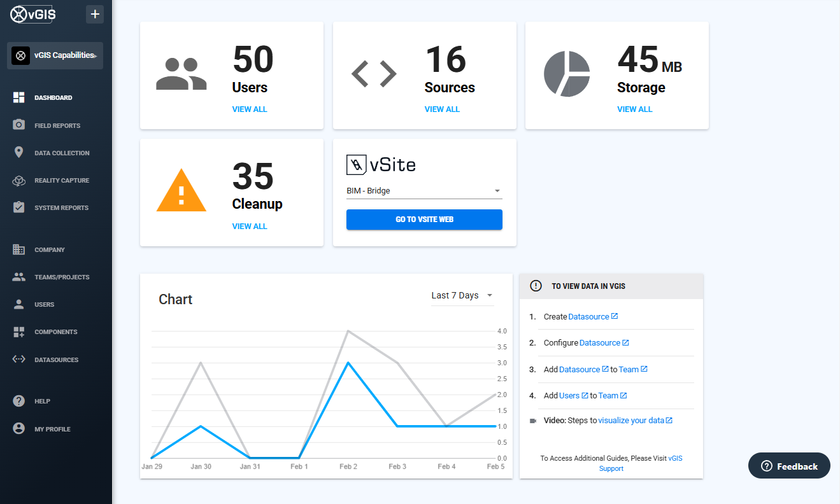Click the Field Reports camera icon
This screenshot has width=840, height=504.
point(19,125)
